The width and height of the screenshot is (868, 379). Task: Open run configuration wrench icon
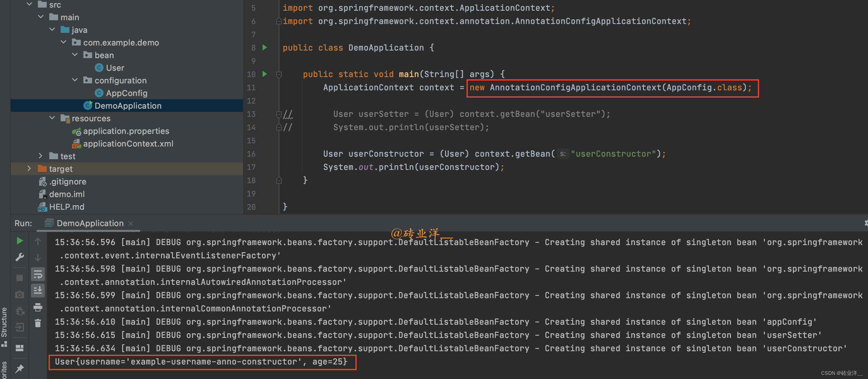[20, 257]
